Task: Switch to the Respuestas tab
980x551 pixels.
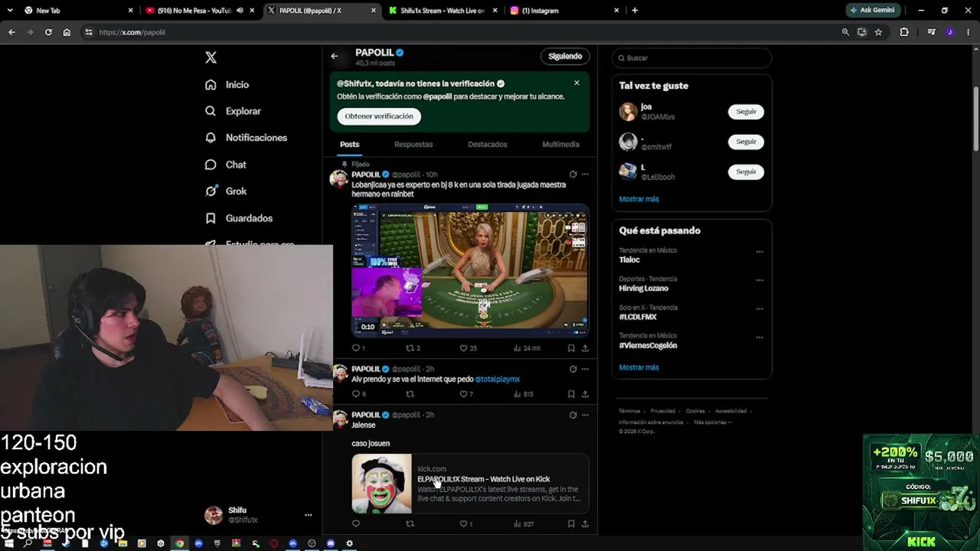Action: point(413,144)
